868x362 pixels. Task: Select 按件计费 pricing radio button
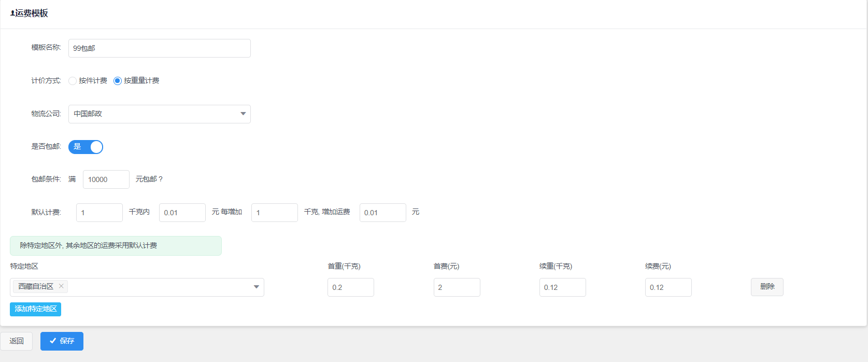click(73, 81)
